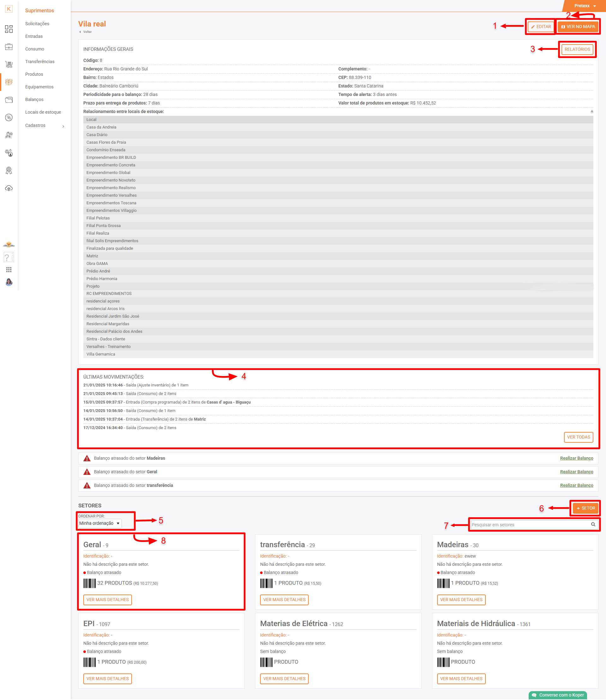Open the dashboard grid icon in sidebar
The height and width of the screenshot is (700, 606).
(x=9, y=29)
